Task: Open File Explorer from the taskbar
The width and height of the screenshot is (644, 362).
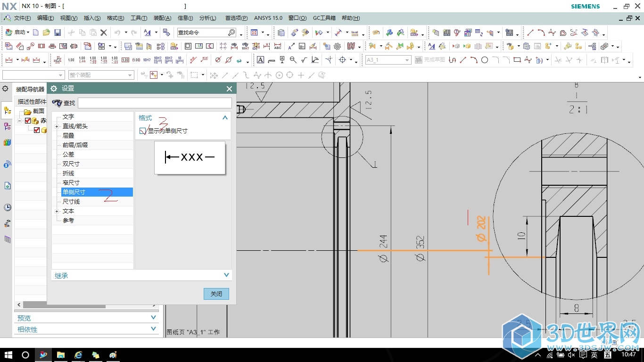Action: [x=60, y=354]
